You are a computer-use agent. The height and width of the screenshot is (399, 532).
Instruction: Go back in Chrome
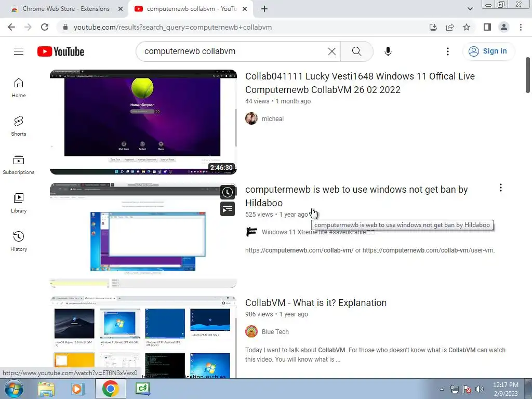point(11,27)
